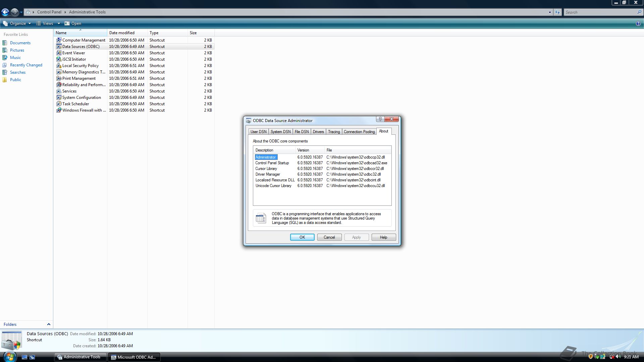Image resolution: width=644 pixels, height=362 pixels.
Task: Open the Organize dropdown menu
Action: point(17,23)
